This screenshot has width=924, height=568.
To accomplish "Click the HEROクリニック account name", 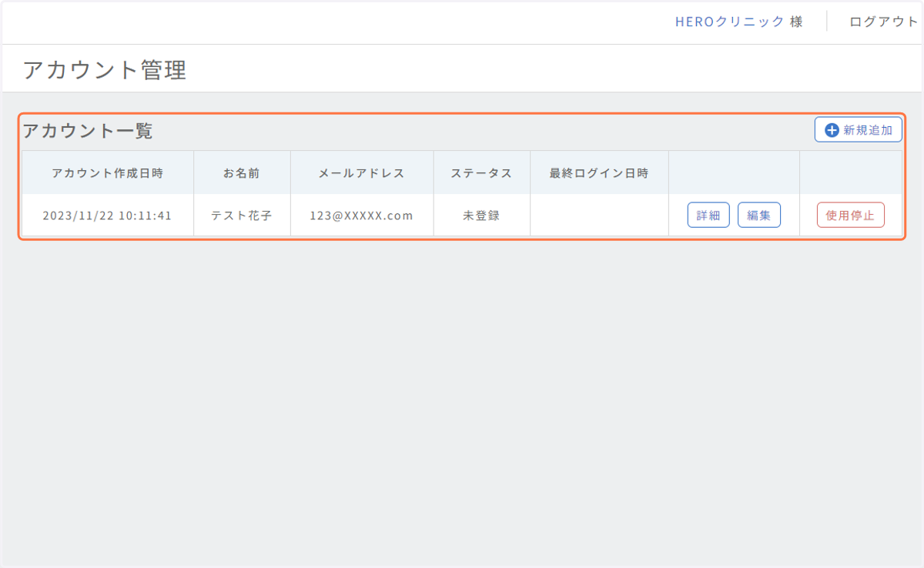I will tap(729, 22).
